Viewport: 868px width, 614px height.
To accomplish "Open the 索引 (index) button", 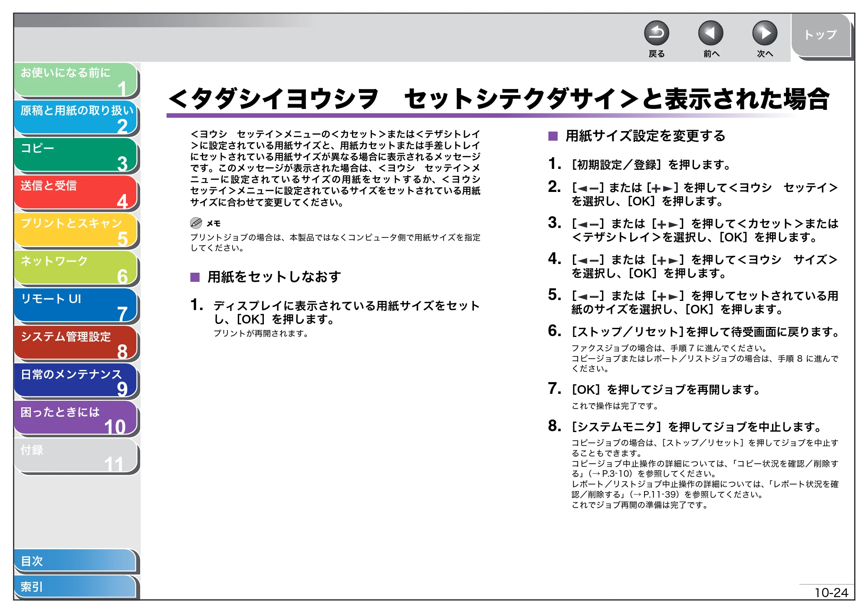I will (x=75, y=587).
